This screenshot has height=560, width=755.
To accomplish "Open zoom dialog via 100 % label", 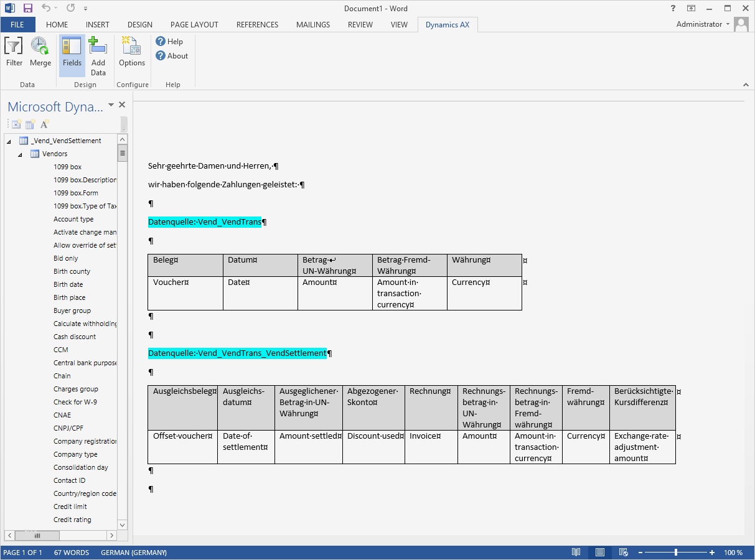I will pos(733,553).
